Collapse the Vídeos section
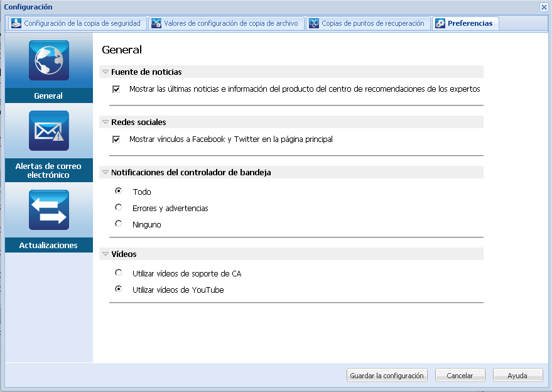 pos(104,253)
